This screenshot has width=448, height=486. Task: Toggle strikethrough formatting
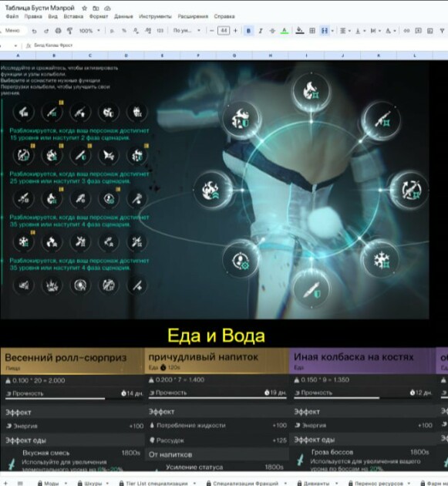click(x=272, y=31)
